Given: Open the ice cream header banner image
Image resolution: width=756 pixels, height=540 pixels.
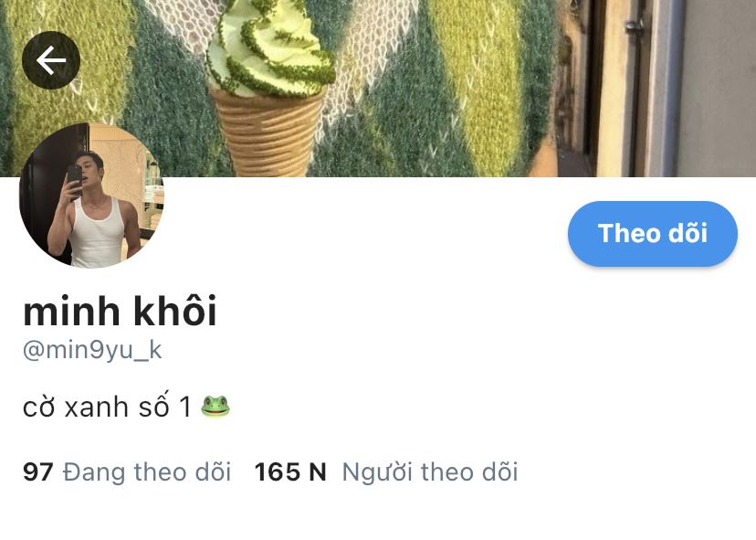Looking at the screenshot, I should (378, 89).
